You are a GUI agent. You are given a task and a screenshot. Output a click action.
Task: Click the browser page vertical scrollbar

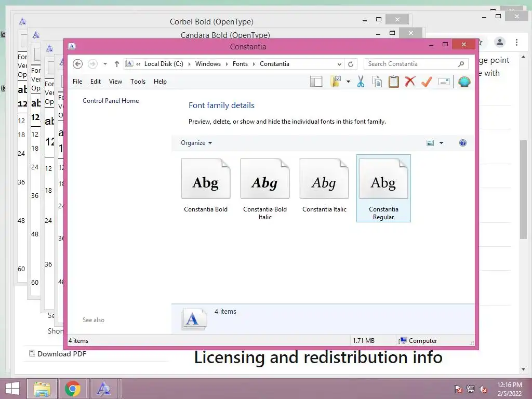click(523, 189)
